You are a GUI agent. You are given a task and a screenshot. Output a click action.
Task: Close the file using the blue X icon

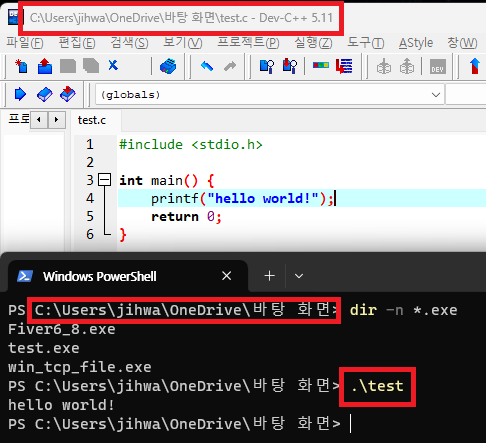point(113,65)
